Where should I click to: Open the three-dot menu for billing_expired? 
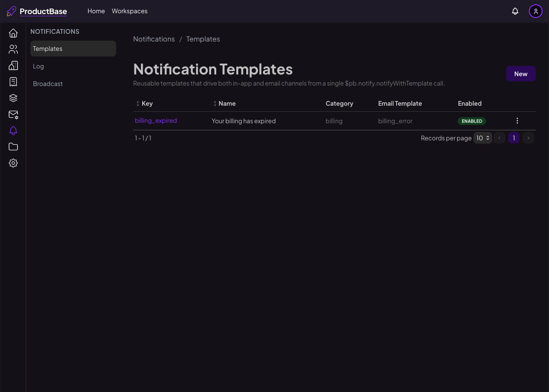(517, 121)
